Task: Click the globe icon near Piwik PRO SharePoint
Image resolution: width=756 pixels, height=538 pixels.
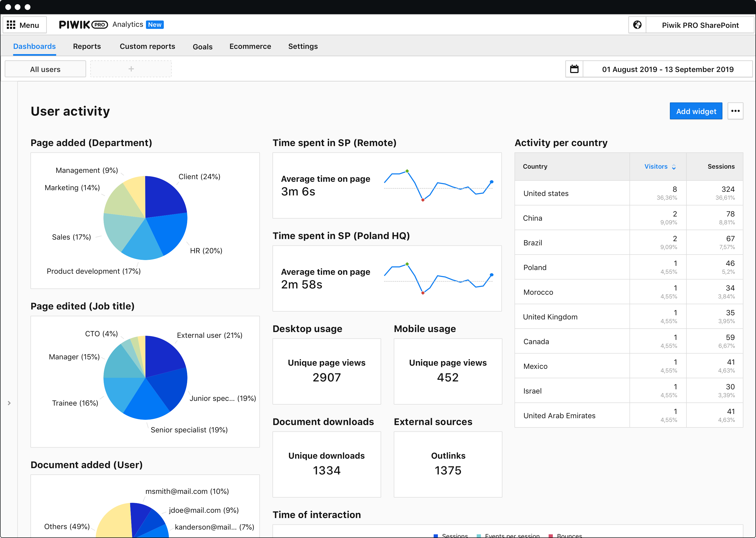Action: pos(637,24)
